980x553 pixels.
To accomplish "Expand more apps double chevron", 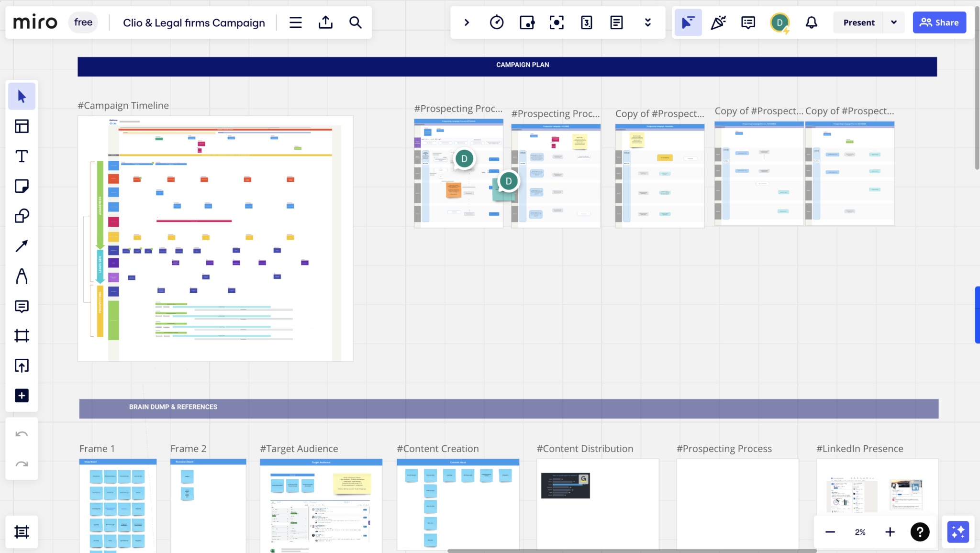I will [x=647, y=22].
